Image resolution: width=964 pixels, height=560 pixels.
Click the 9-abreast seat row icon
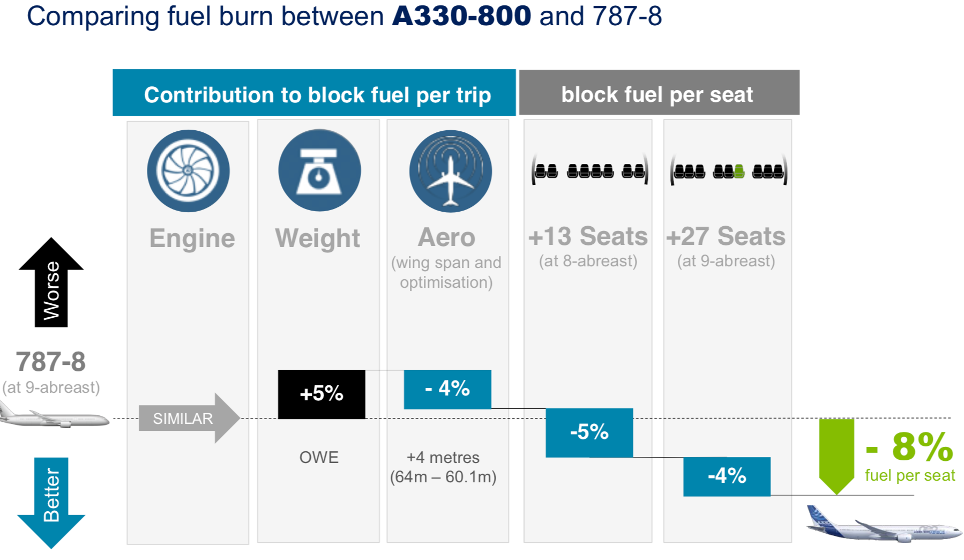pos(729,170)
